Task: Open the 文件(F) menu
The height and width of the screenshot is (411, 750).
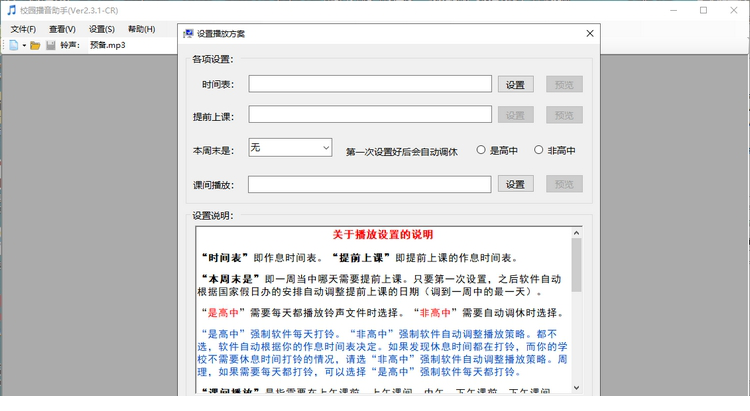Action: click(x=23, y=29)
